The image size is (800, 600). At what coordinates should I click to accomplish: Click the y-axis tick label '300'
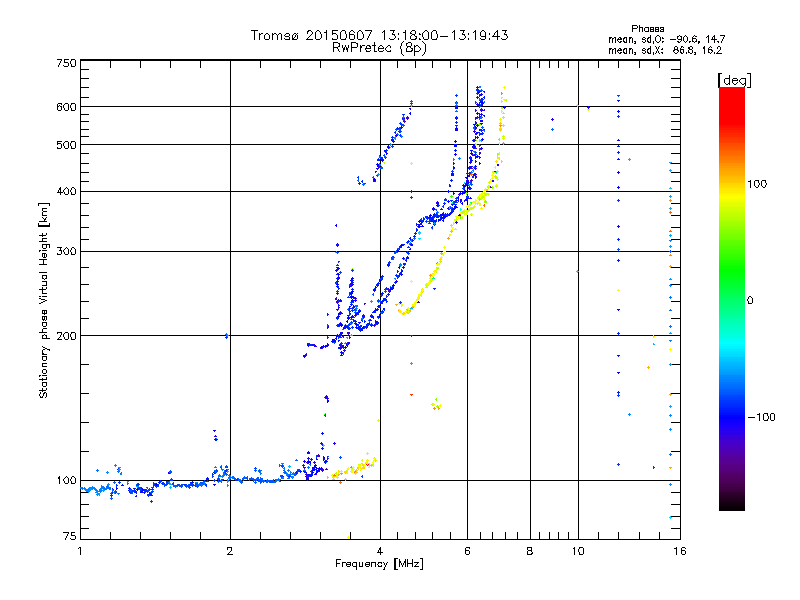(67, 252)
